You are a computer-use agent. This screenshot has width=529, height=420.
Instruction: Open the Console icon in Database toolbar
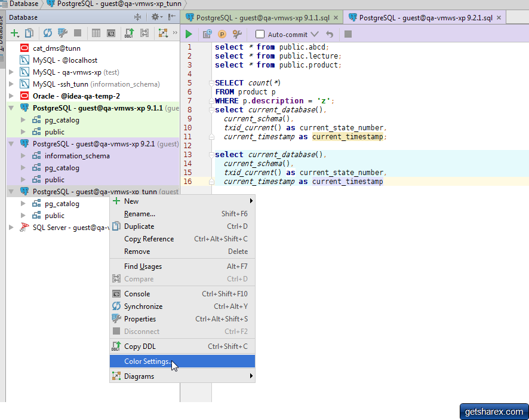coord(111,33)
